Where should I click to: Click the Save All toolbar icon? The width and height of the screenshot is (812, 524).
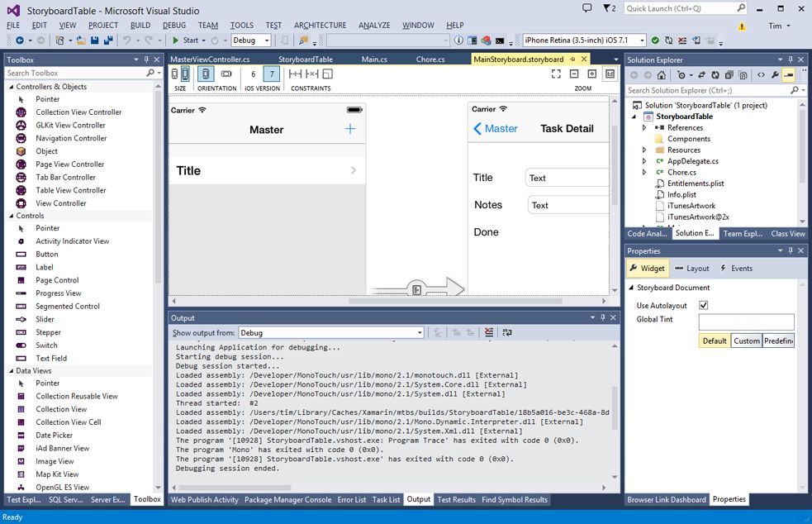click(108, 40)
